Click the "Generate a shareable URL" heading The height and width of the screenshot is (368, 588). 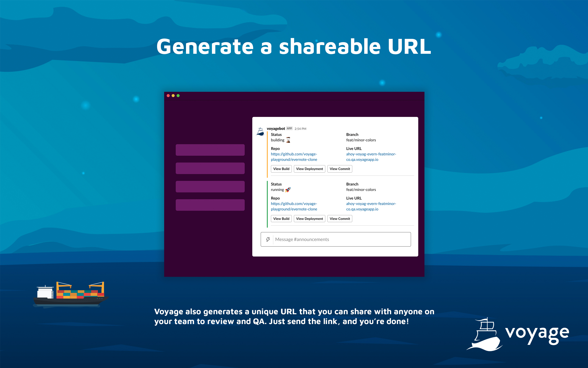294,46
